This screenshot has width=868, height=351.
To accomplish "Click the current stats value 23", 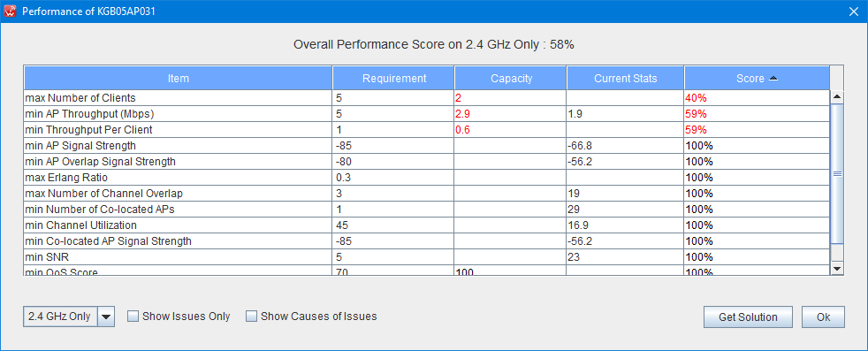I will [x=574, y=257].
